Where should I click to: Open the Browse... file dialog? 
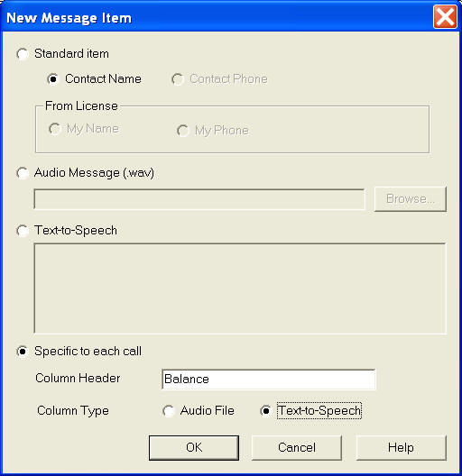411,199
